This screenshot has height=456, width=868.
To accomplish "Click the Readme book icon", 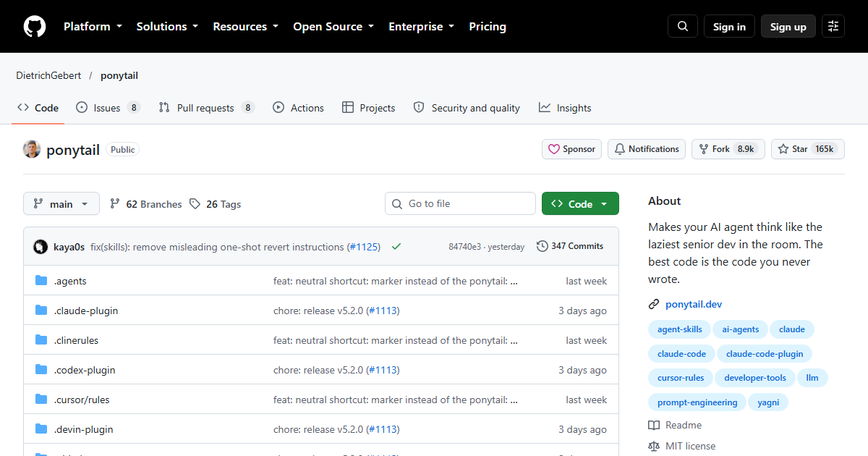I will click(654, 426).
